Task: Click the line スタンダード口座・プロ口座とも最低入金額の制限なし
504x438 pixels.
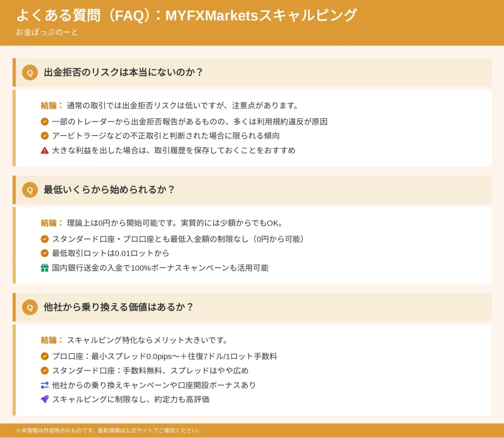Action: pyautogui.click(x=178, y=239)
